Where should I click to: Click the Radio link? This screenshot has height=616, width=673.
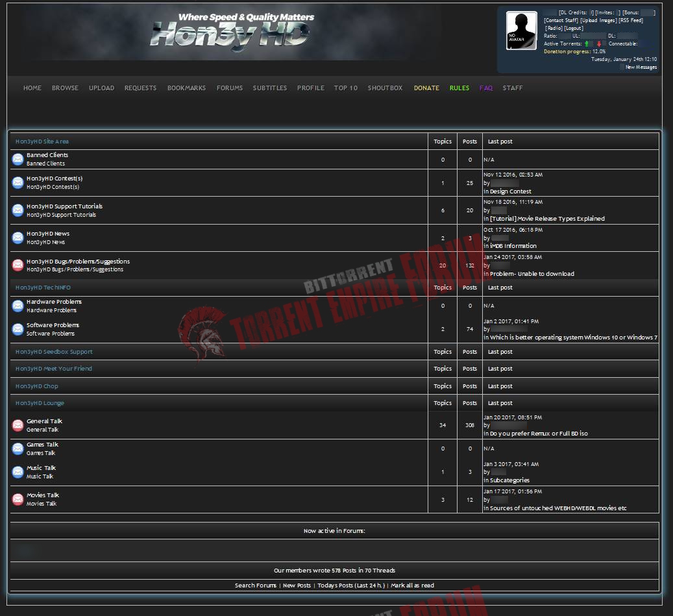[x=554, y=29]
